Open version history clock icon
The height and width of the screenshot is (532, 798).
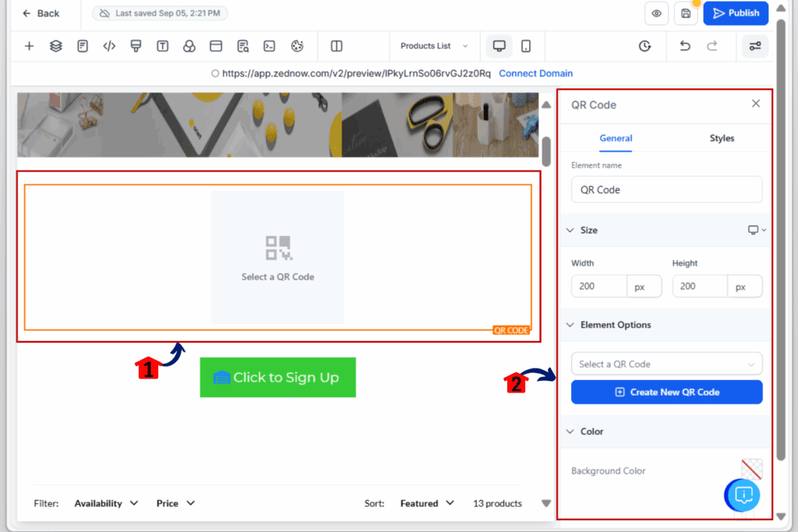click(x=644, y=46)
